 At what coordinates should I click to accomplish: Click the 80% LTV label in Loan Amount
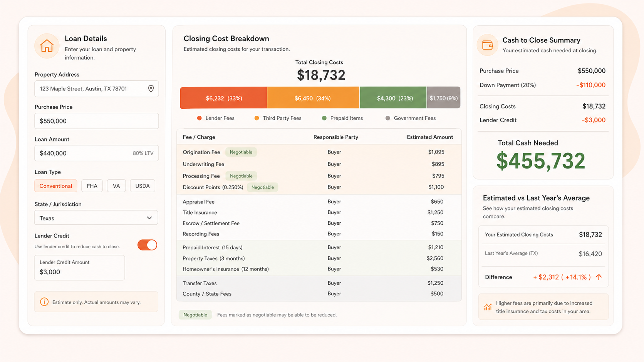pyautogui.click(x=143, y=153)
